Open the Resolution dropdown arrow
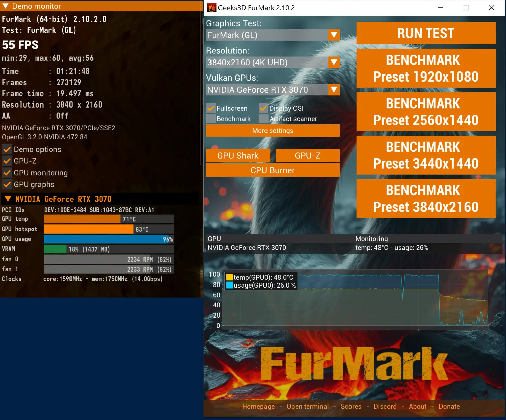Image resolution: width=506 pixels, height=420 pixels. 334,62
